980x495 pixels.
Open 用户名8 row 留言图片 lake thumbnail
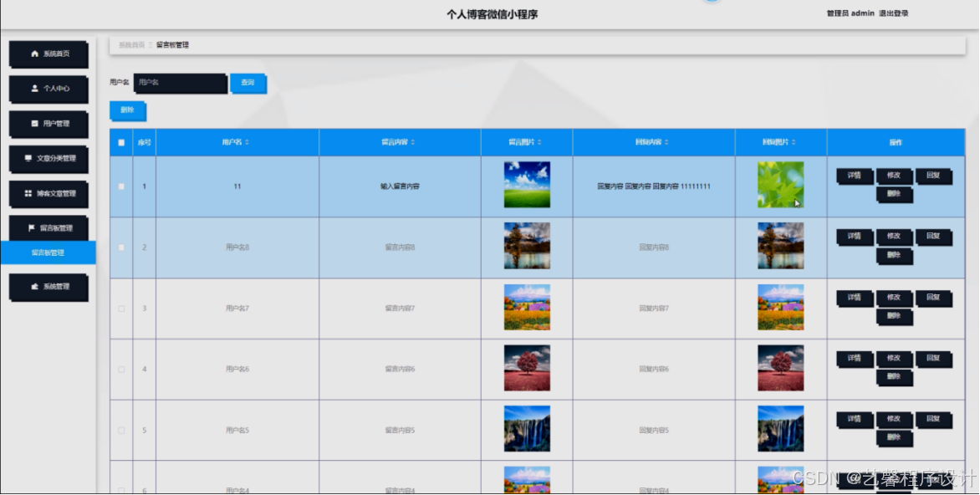click(527, 247)
